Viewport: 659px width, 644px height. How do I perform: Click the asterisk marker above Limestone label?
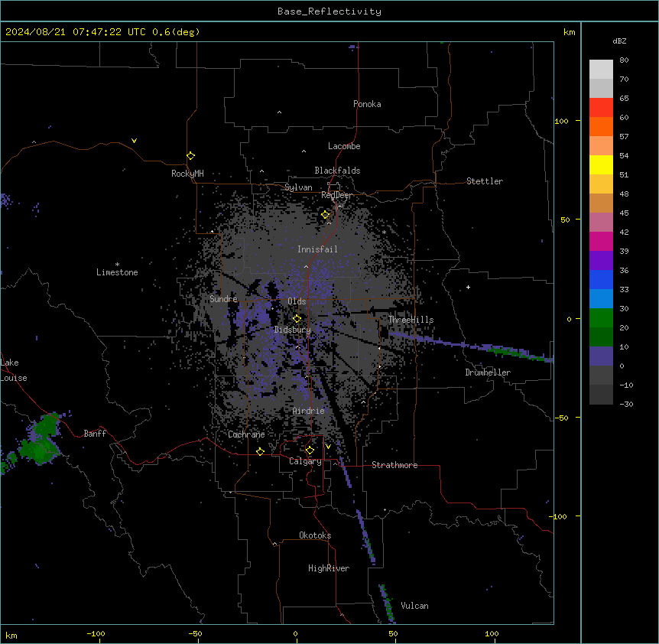(x=117, y=265)
